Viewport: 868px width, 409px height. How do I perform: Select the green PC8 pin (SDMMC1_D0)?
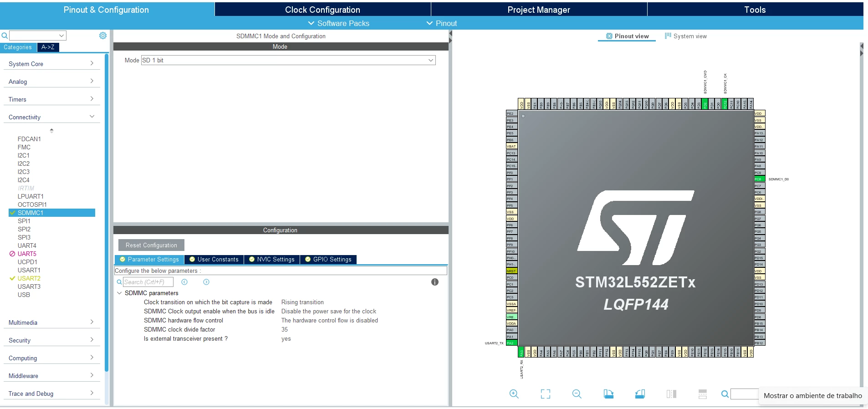pyautogui.click(x=760, y=179)
